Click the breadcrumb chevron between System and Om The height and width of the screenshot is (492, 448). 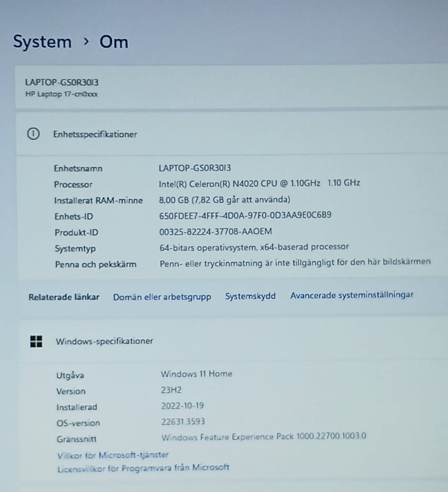coord(86,41)
